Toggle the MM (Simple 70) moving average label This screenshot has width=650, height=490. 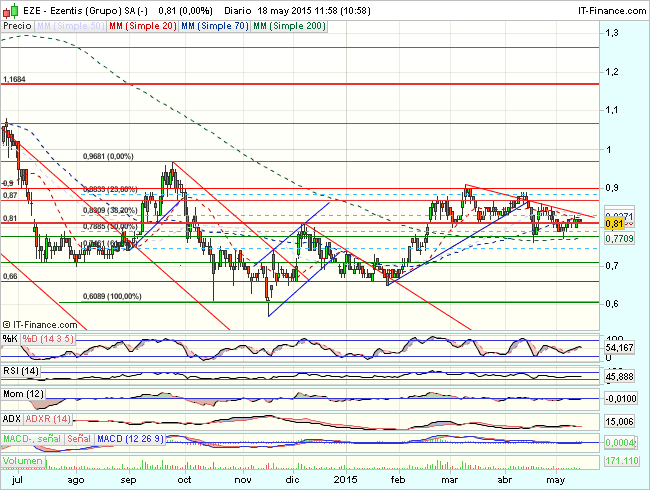(x=215, y=26)
